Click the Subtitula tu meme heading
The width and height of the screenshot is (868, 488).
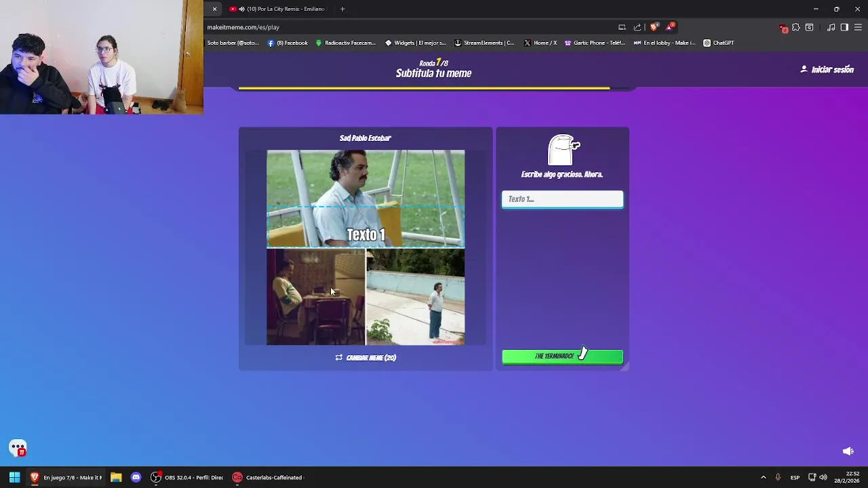point(433,73)
